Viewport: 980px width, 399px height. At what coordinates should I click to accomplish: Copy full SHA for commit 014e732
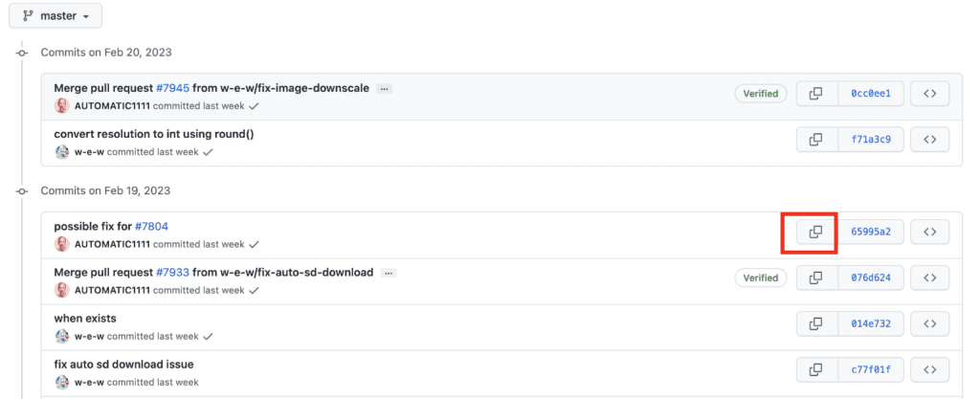click(816, 323)
